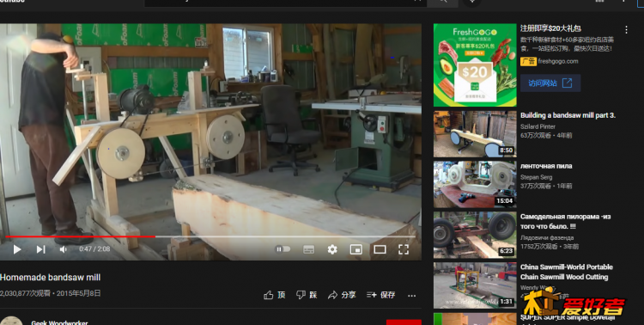Open title Самодельная пилорама -из того что было

565,221
